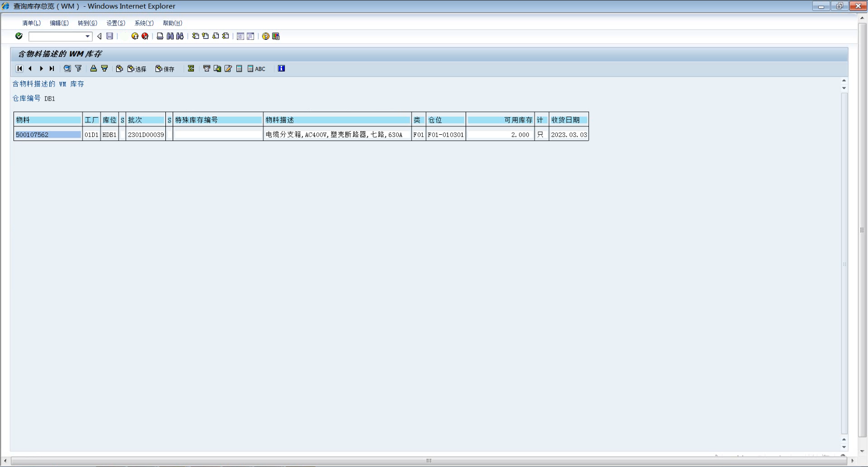Open the Customize Local Layout icon
Viewport: 868px width, 467px height.
(x=276, y=36)
